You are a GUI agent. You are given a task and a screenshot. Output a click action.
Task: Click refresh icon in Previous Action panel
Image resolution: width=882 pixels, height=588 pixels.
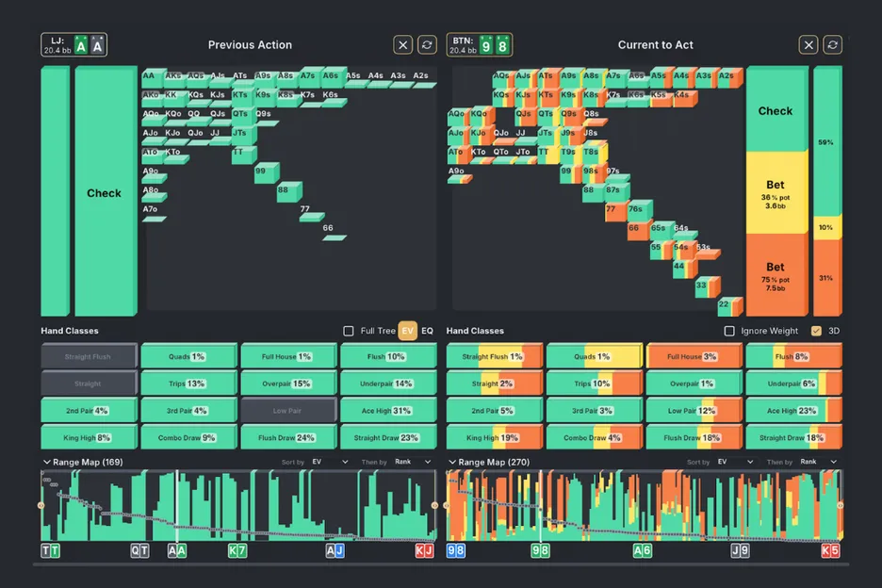tap(428, 44)
